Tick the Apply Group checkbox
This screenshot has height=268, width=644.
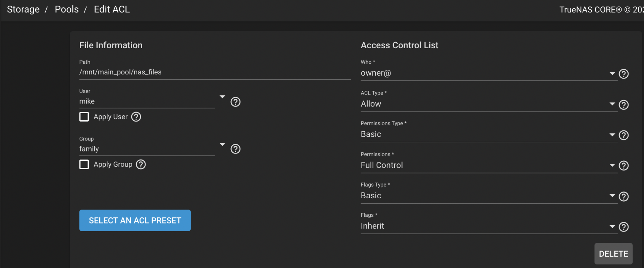pyautogui.click(x=84, y=164)
